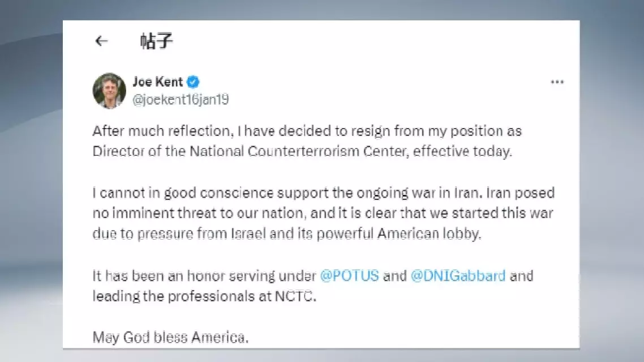
Task: Click the back arrow icon
Action: [x=101, y=41]
